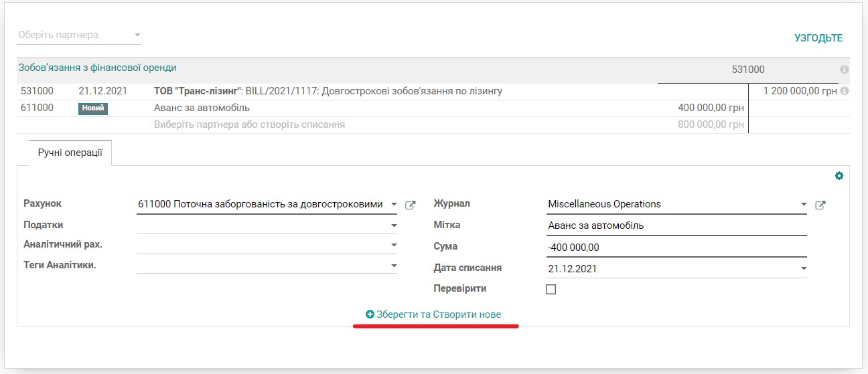This screenshot has height=374, width=868.
Task: Open external link icon next to Рахунок field
Action: pyautogui.click(x=411, y=205)
